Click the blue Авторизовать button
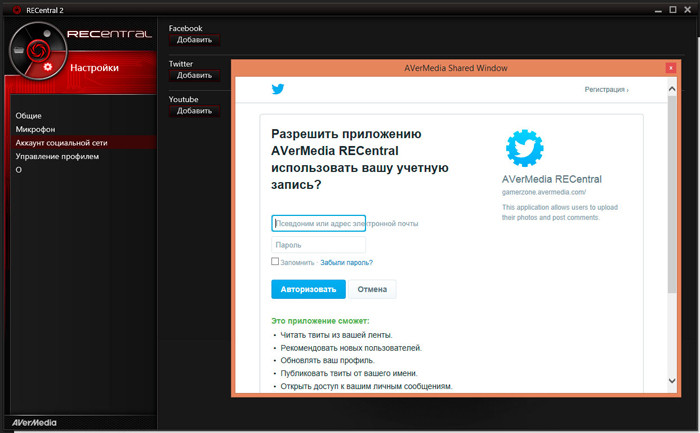 (308, 289)
